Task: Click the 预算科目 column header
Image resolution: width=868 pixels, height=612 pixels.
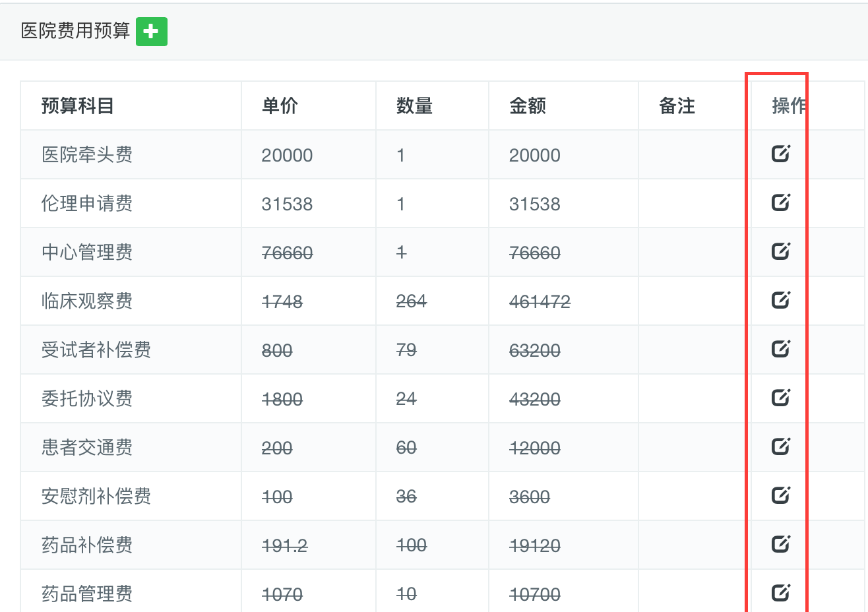Action: point(78,106)
